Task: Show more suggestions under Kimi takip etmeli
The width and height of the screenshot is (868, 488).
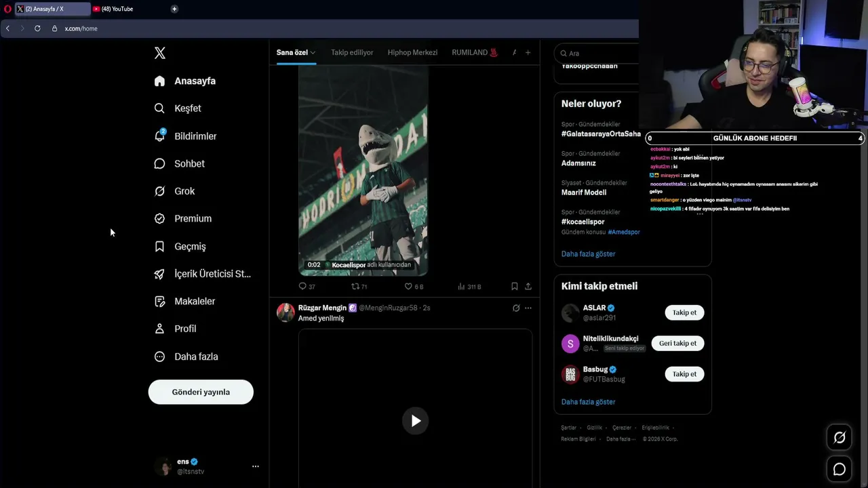Action: point(588,402)
